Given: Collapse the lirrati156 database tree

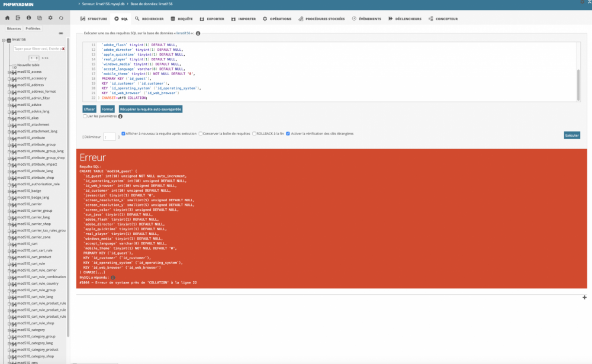Looking at the screenshot, I should pyautogui.click(x=4, y=40).
